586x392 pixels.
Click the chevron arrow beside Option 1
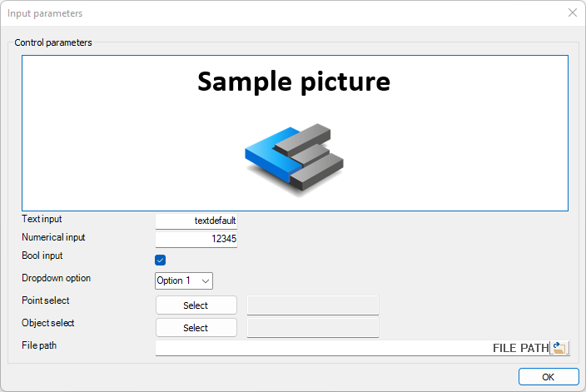[205, 281]
